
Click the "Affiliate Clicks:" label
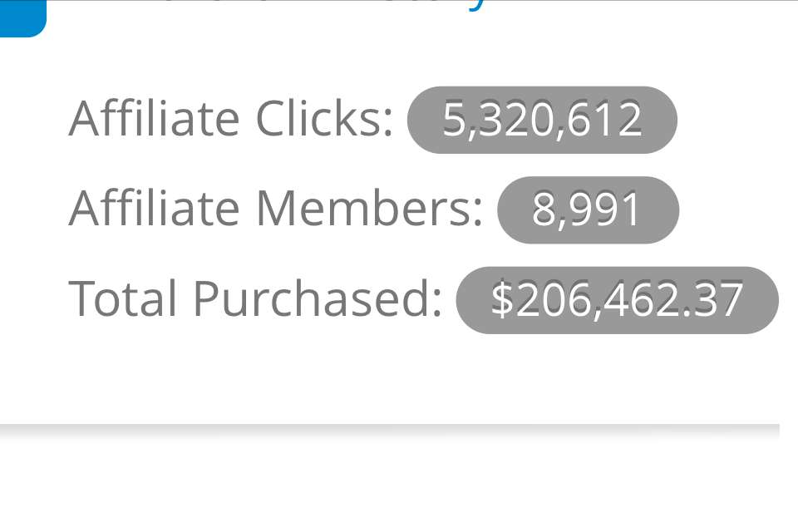click(231, 119)
